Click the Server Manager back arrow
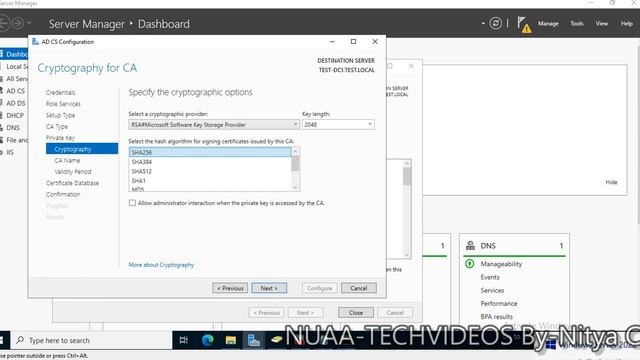 [4, 23]
